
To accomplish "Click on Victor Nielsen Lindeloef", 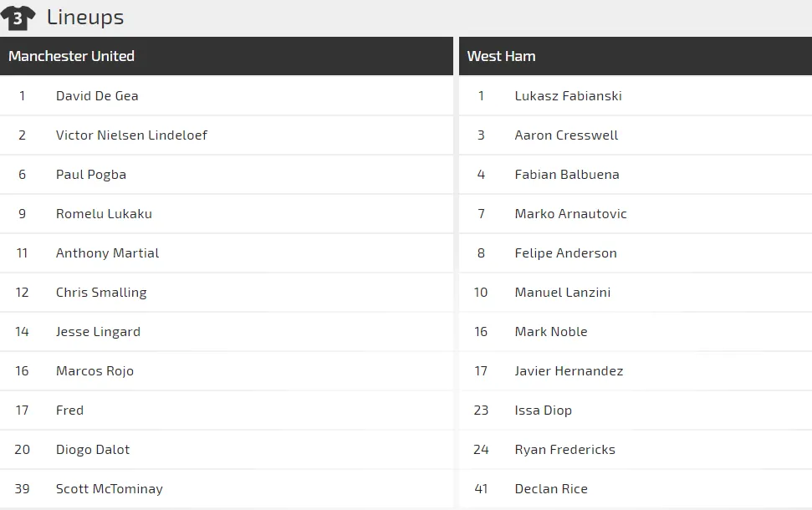I will pyautogui.click(x=131, y=135).
